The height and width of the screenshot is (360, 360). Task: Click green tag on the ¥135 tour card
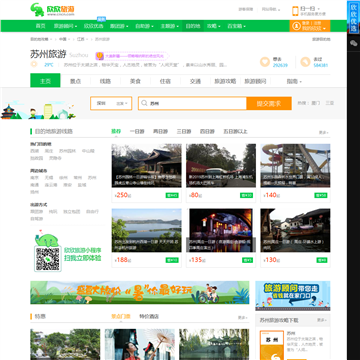tap(248, 260)
